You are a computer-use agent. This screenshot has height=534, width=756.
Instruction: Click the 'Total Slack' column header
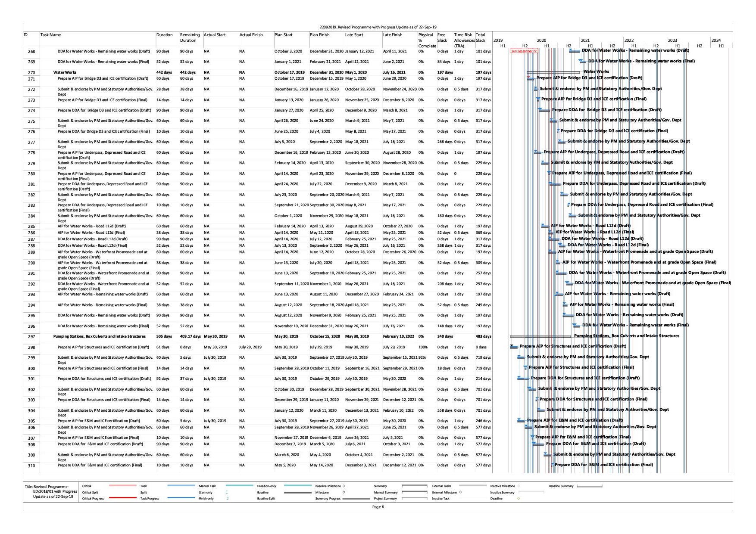pyautogui.click(x=481, y=37)
